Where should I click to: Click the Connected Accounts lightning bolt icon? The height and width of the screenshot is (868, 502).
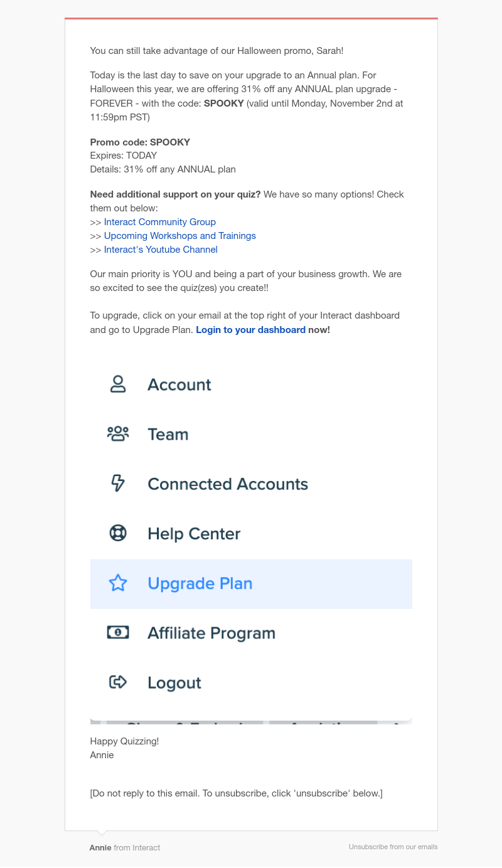[x=118, y=484]
